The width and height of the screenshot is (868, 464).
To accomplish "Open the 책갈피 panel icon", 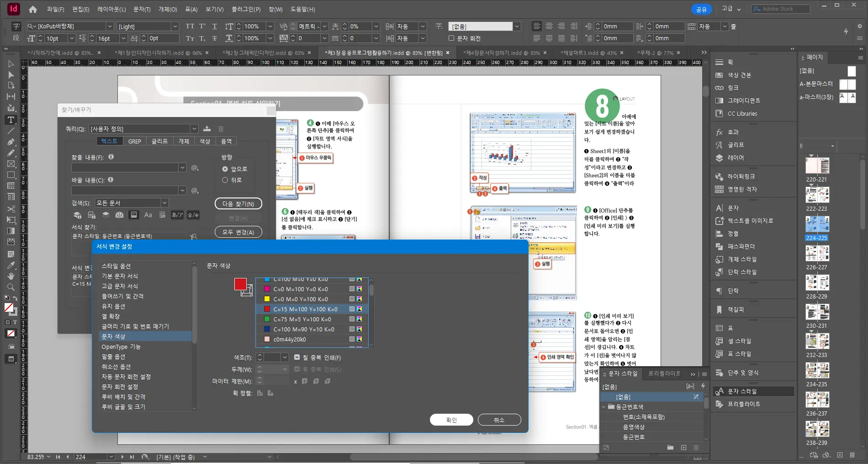I will [x=719, y=309].
